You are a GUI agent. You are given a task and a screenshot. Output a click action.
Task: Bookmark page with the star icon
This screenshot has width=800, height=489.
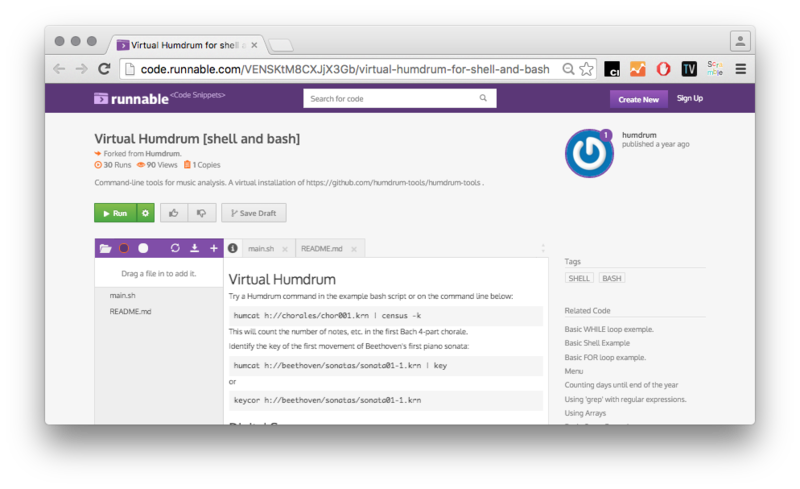[x=587, y=69]
